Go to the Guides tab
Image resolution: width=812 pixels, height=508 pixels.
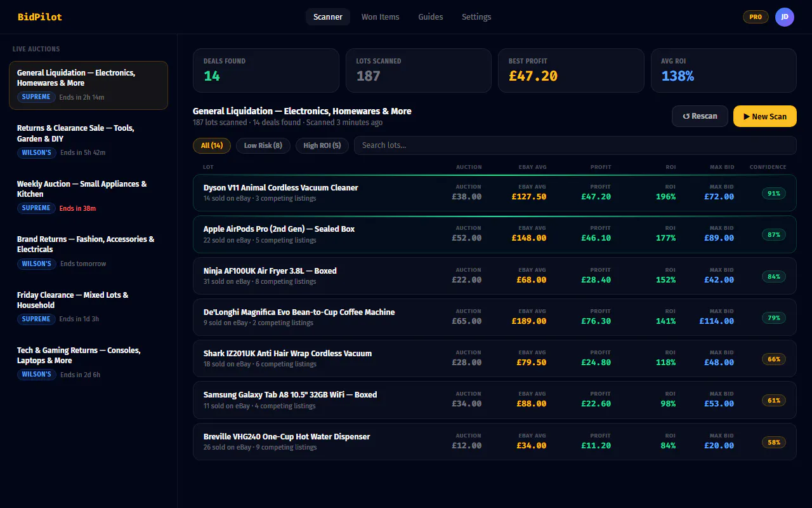tap(431, 17)
